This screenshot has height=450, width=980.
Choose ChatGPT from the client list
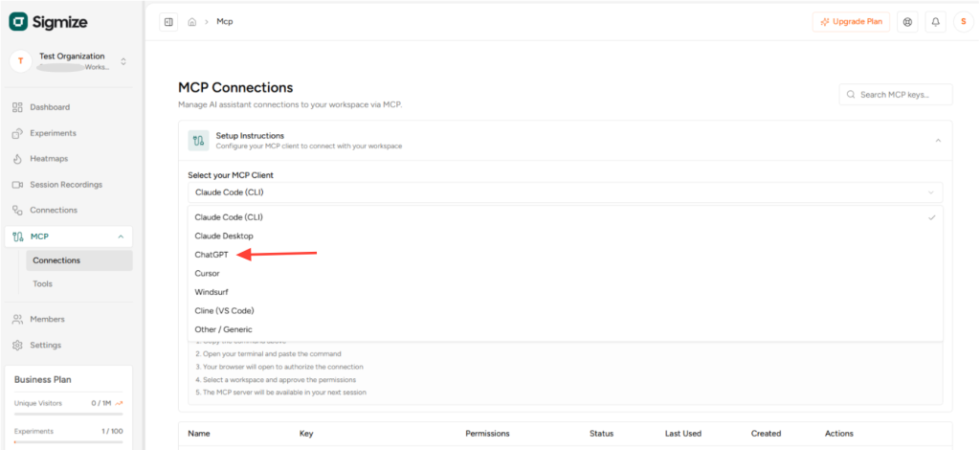(x=565, y=255)
